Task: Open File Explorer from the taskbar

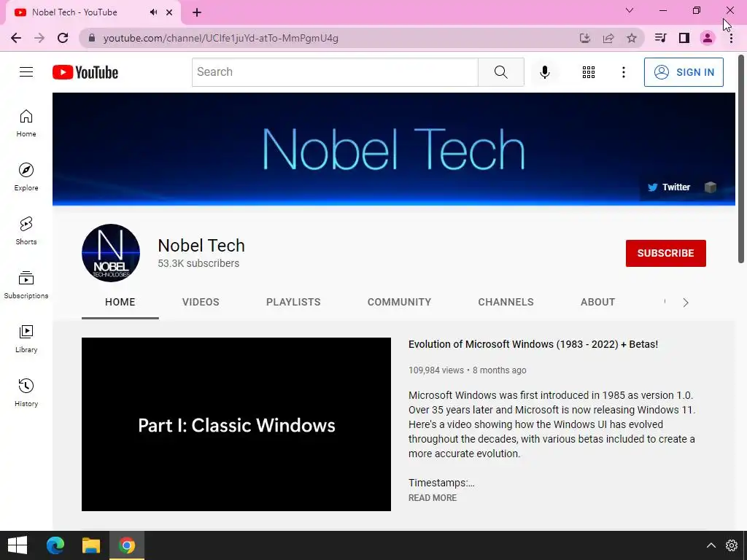Action: click(91, 545)
